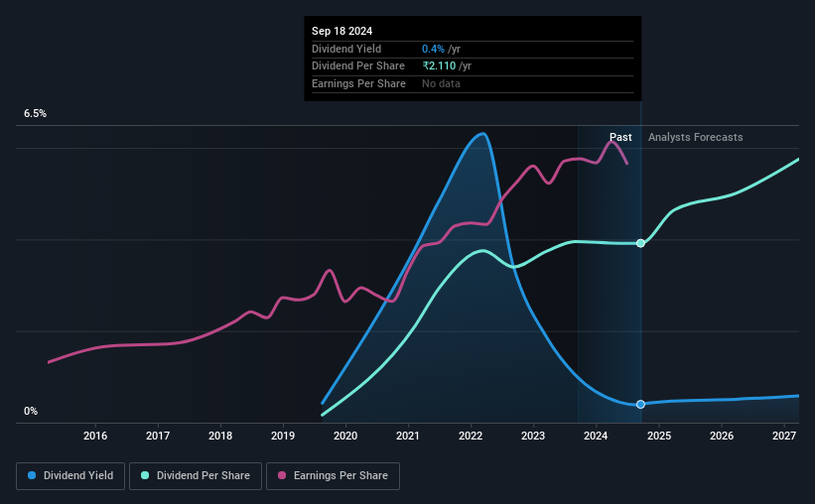Select the 2019 label on the time axis
The image size is (815, 504).
pos(283,436)
